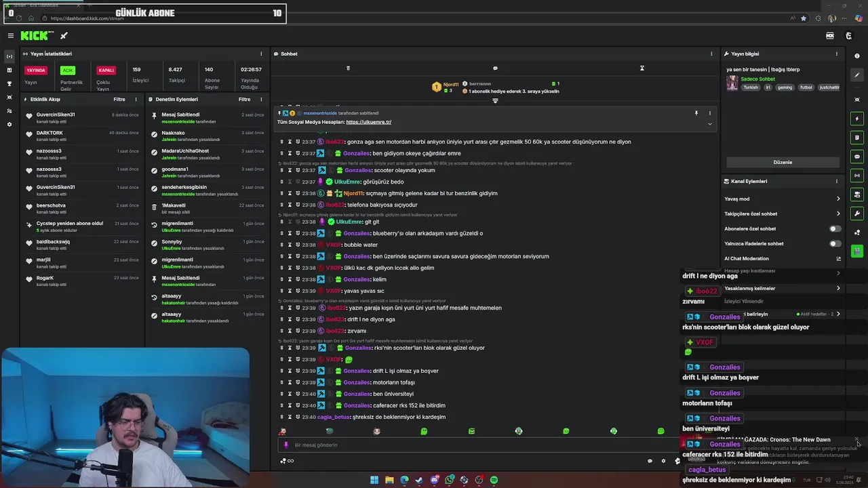Expand Takipçilere özel sohbet options
Viewport: 868px width, 488px height.
pyautogui.click(x=838, y=213)
